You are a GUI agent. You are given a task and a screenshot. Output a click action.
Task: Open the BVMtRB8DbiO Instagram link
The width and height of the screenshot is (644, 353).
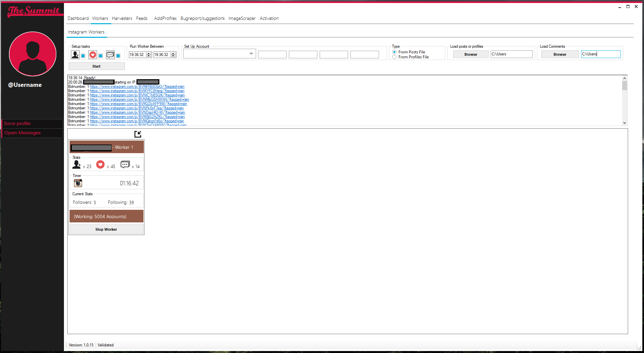[137, 87]
